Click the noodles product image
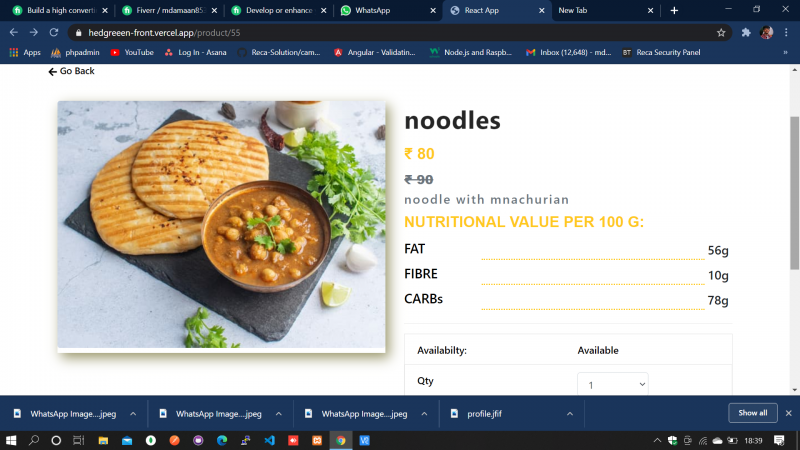 tap(221, 224)
